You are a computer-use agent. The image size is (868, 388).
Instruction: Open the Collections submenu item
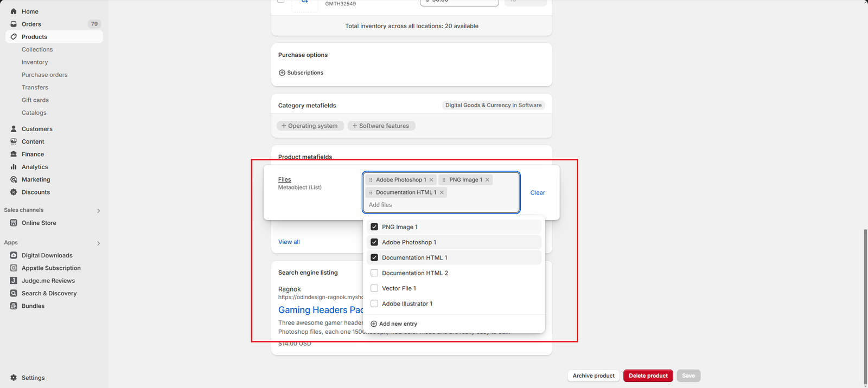[37, 49]
